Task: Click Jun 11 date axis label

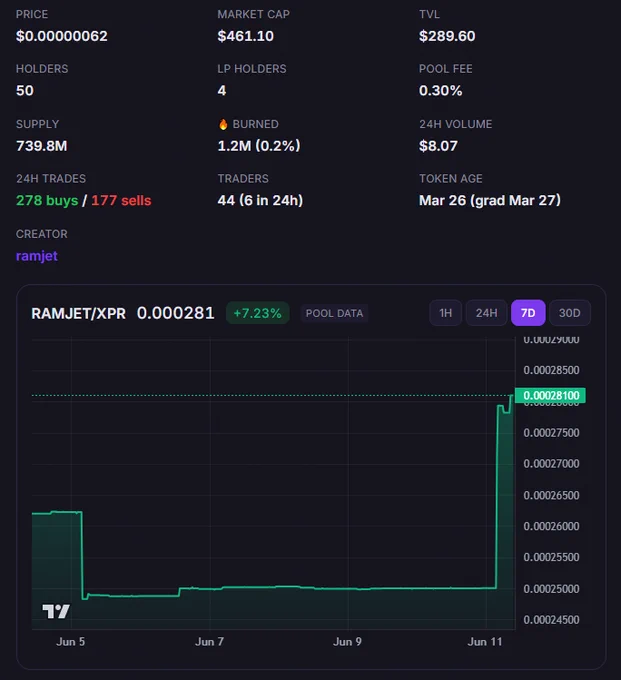Action: (485, 642)
